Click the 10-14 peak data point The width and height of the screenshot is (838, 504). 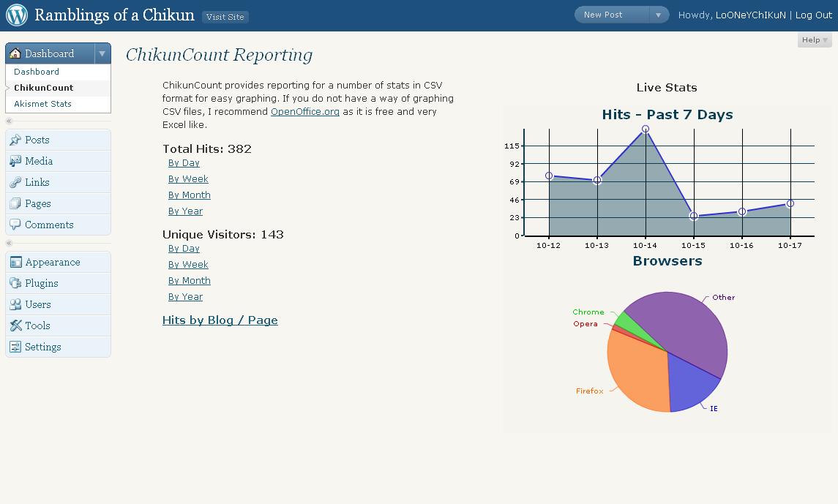coord(646,129)
